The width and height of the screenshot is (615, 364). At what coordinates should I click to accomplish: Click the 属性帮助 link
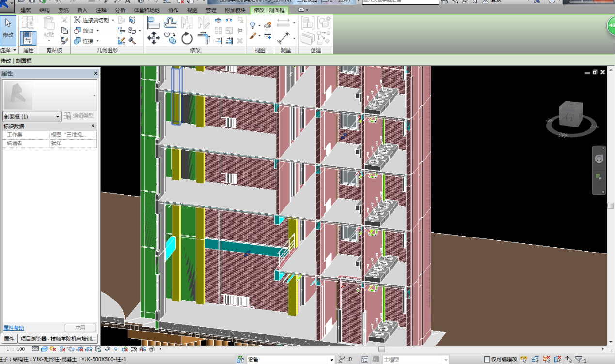click(14, 328)
